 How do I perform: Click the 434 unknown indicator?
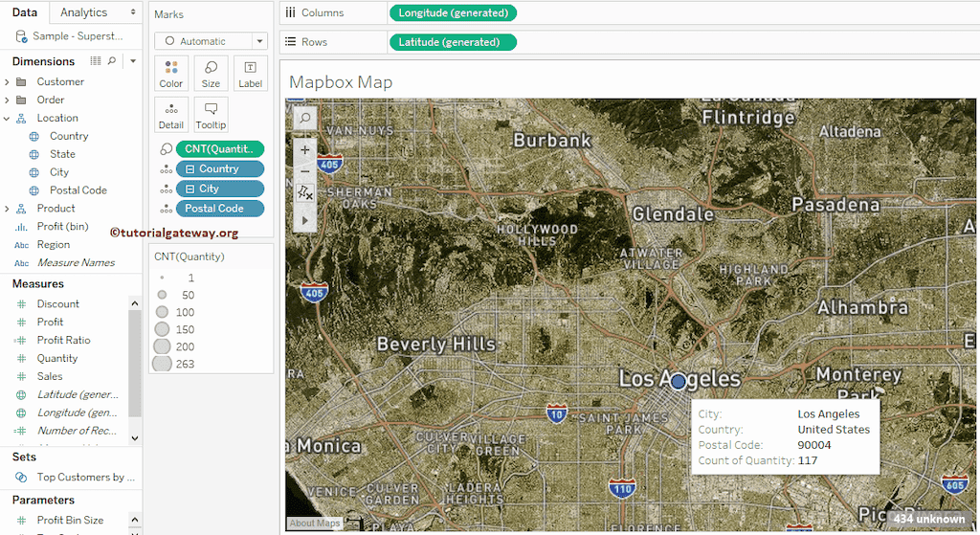click(x=928, y=519)
